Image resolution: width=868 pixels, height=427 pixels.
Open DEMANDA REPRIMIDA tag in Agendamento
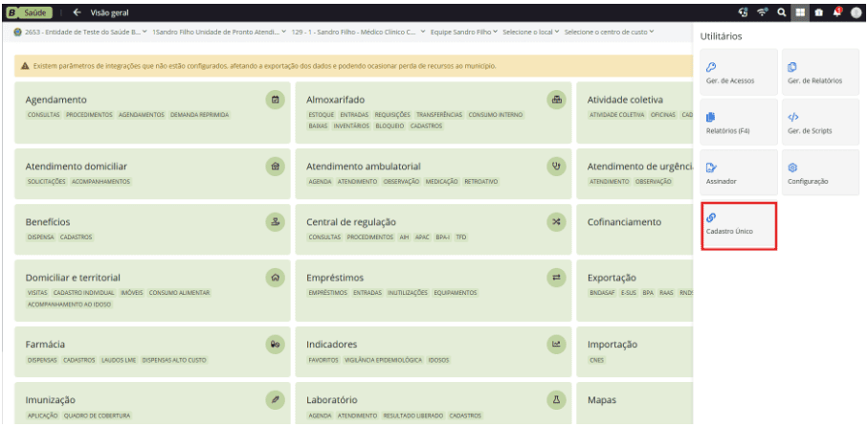click(x=199, y=115)
